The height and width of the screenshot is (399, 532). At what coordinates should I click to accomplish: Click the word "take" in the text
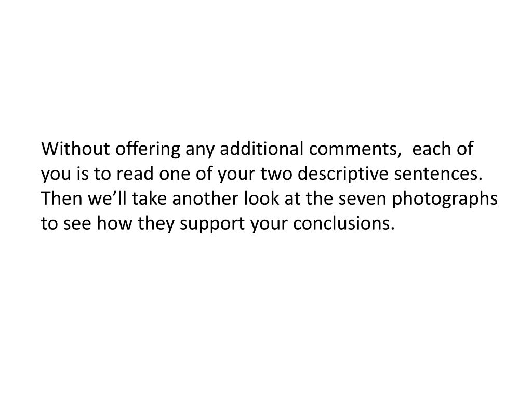tap(149, 198)
